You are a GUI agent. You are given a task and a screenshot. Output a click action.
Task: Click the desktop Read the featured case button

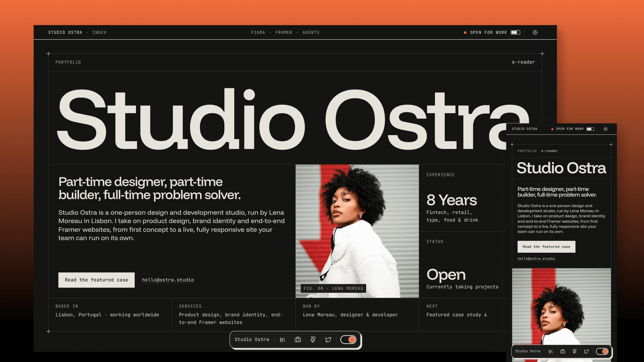tap(97, 280)
